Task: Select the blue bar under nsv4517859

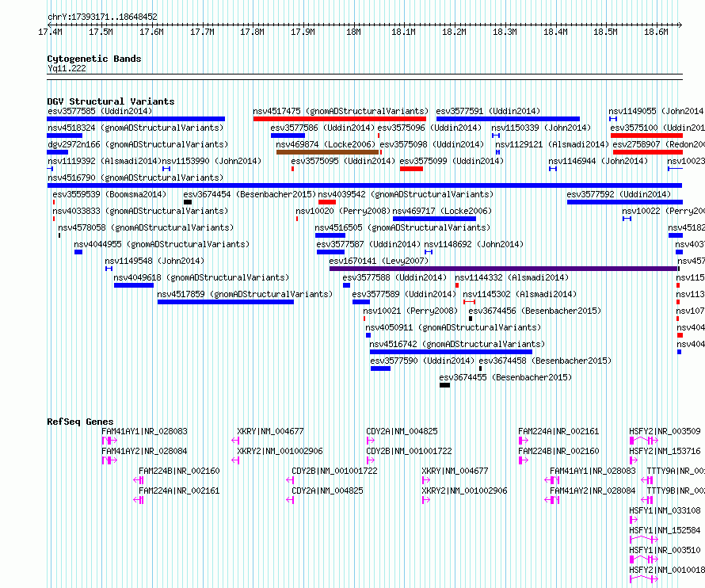Action: (x=226, y=303)
